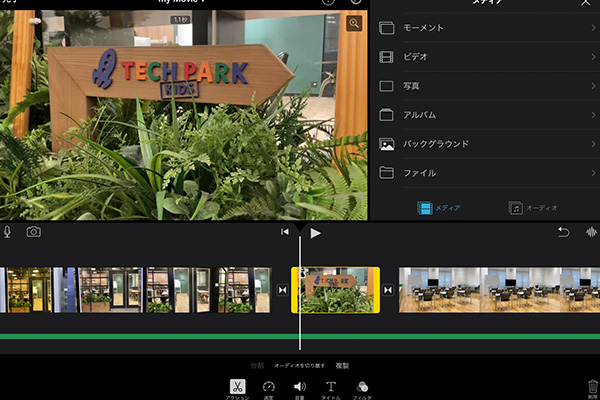Viewport: 600px width, 400px height.
Task: Delete the selected clip with trash icon
Action: (592, 387)
